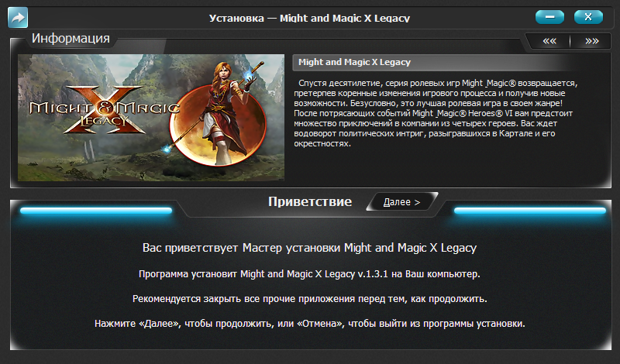Click the Russian game description paragraph
This screenshot has height=364, width=620.
439,112
